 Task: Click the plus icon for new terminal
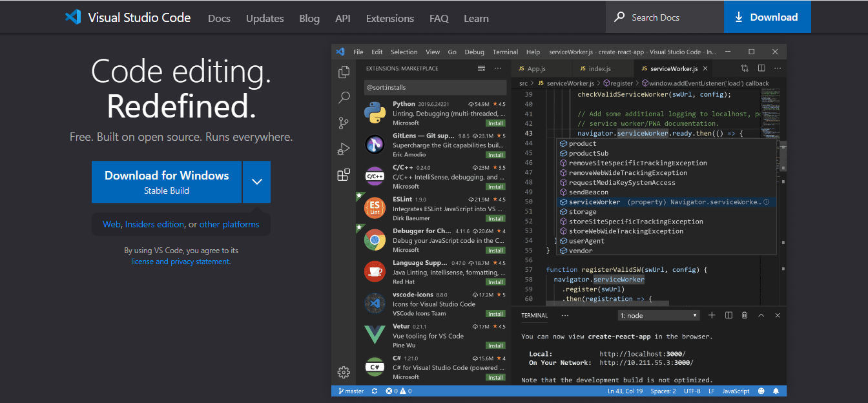(x=712, y=315)
